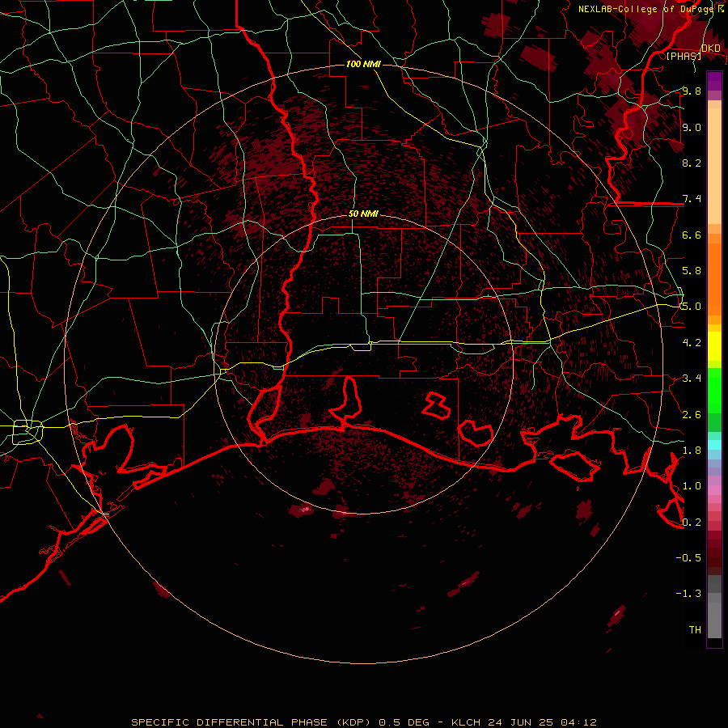Click the 9.8 value on the color scale
This screenshot has height=728, width=728.
(x=692, y=91)
